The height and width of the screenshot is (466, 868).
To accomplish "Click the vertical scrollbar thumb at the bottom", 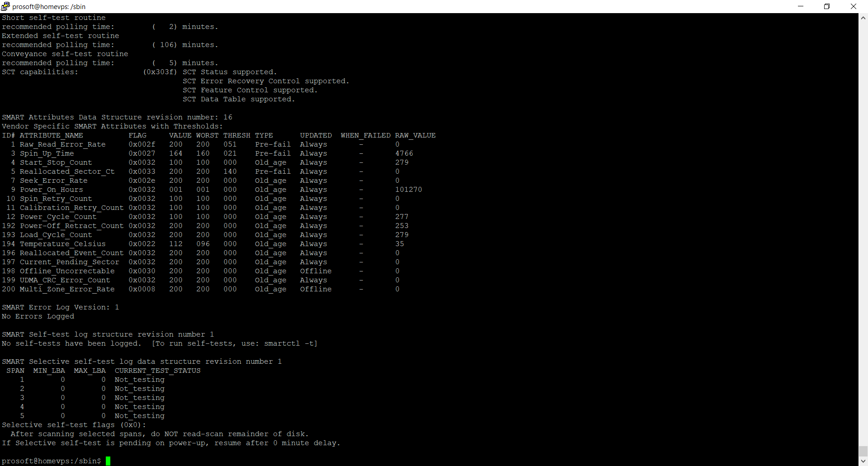I will pyautogui.click(x=863, y=452).
